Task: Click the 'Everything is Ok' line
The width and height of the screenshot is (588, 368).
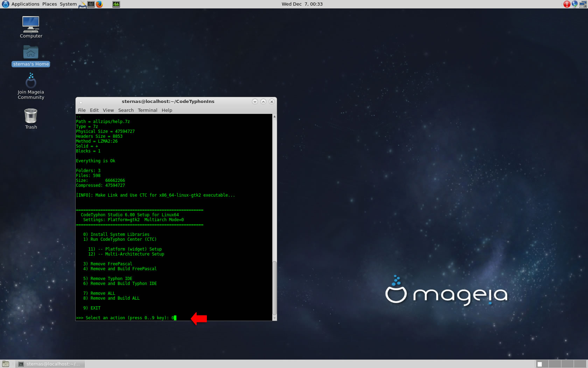Action: tap(96, 161)
